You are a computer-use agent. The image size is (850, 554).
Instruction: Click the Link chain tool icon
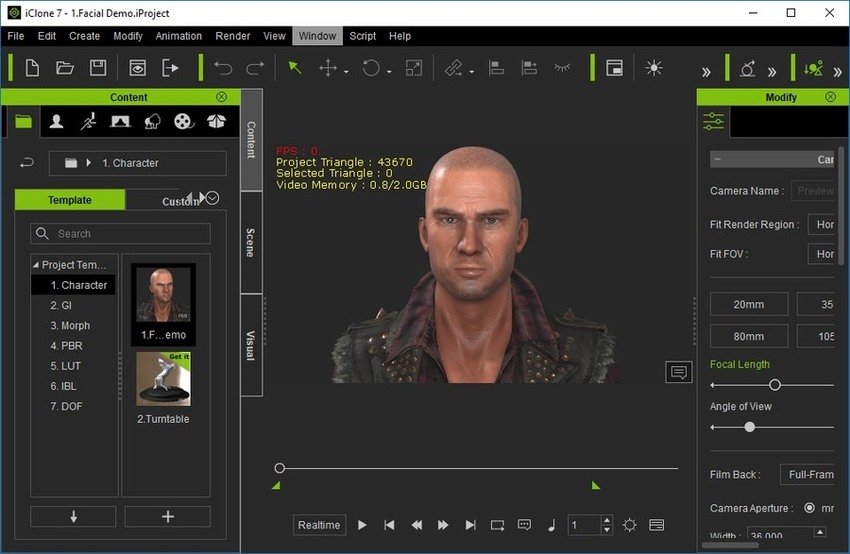point(454,68)
